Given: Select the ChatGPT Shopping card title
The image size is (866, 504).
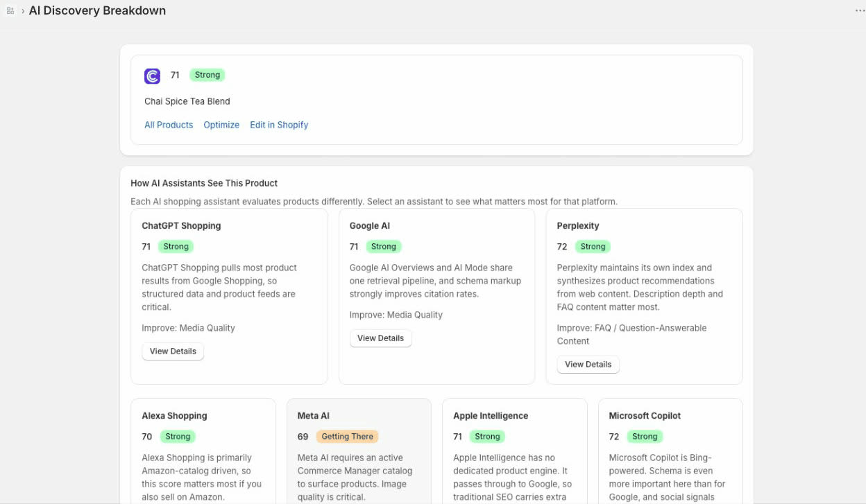Looking at the screenshot, I should click(x=181, y=226).
